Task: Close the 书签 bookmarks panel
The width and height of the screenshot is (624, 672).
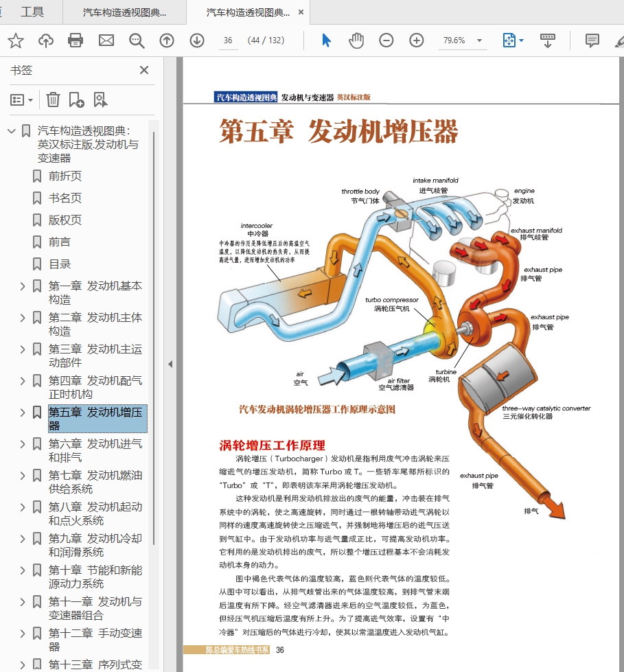Action: pos(144,70)
